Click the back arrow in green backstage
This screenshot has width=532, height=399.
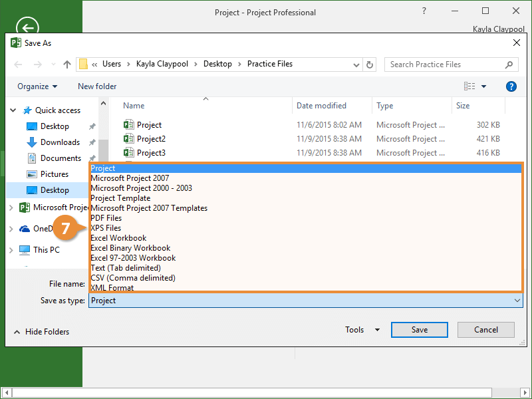(x=27, y=27)
